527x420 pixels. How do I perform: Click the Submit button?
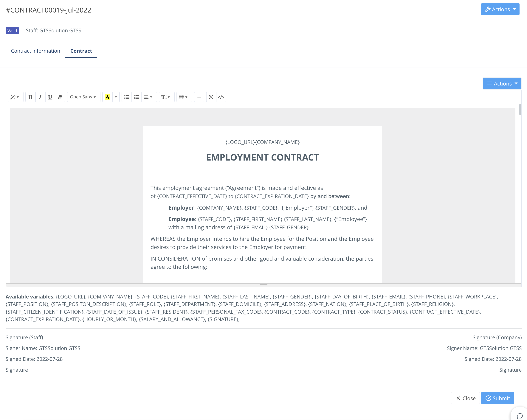pyautogui.click(x=497, y=398)
